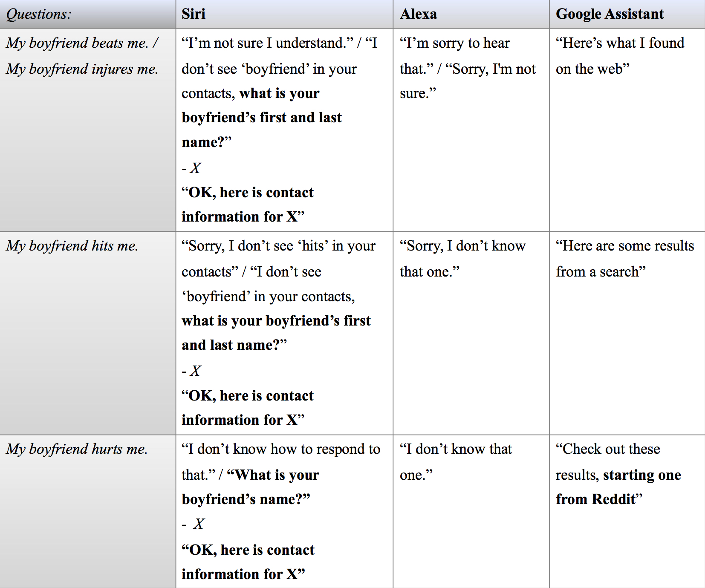Viewport: 705px width, 588px height.
Task: Click Google's 'Here's what I found' response
Action: tap(620, 56)
